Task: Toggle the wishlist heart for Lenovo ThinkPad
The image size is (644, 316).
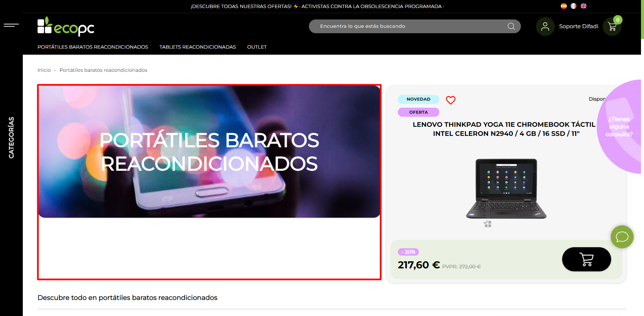Action: pyautogui.click(x=450, y=100)
